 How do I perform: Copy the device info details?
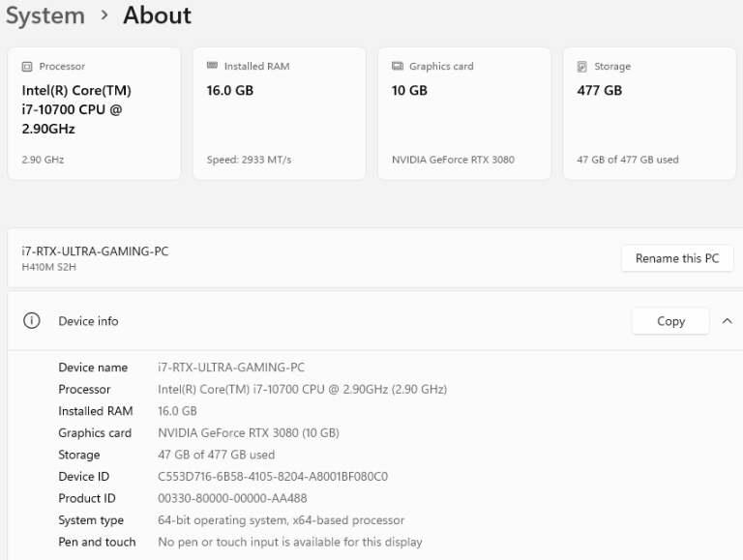[x=670, y=321]
